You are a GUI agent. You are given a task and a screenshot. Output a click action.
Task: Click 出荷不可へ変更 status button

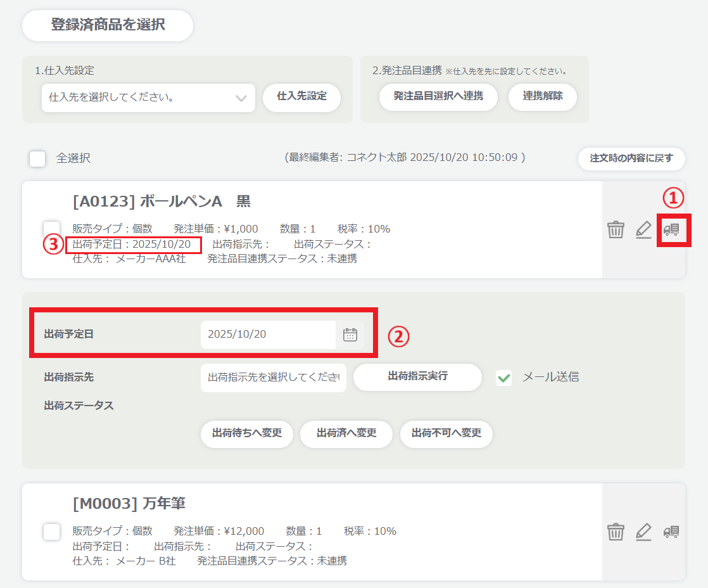446,434
